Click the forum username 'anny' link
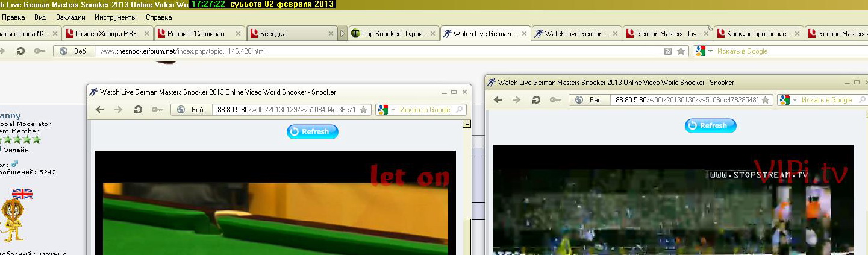Image resolution: width=868 pixels, height=255 pixels. (11, 115)
